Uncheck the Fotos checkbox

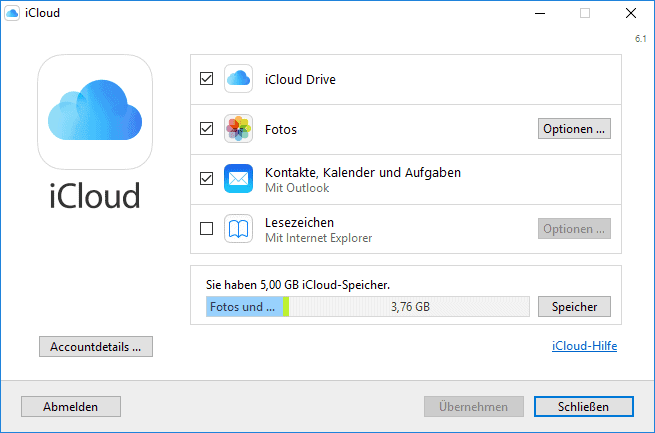coord(206,129)
